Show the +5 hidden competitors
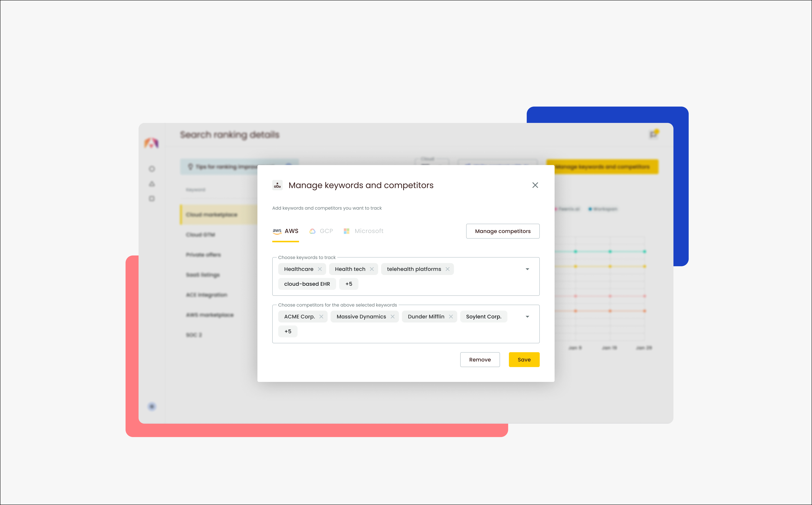 tap(288, 331)
